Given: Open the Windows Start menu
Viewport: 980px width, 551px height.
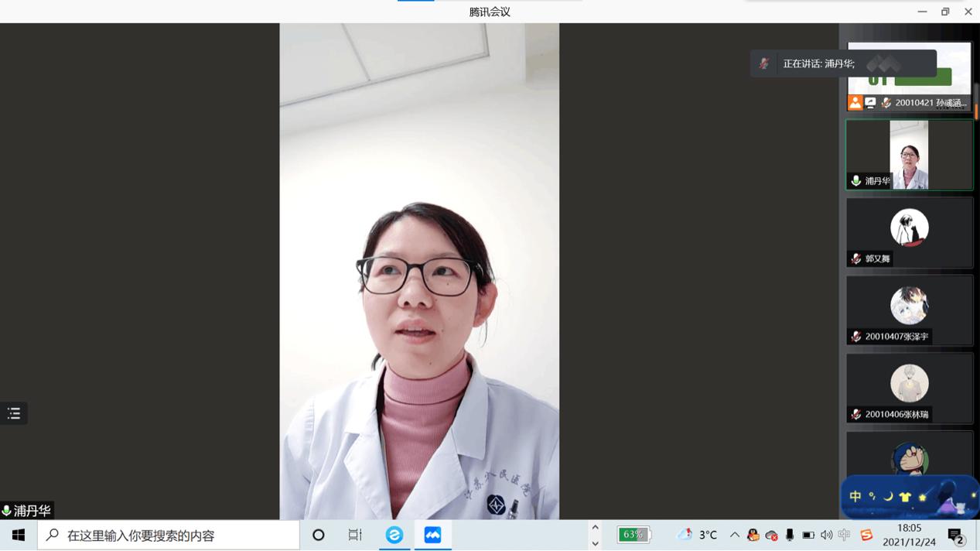Looking at the screenshot, I should click(19, 535).
